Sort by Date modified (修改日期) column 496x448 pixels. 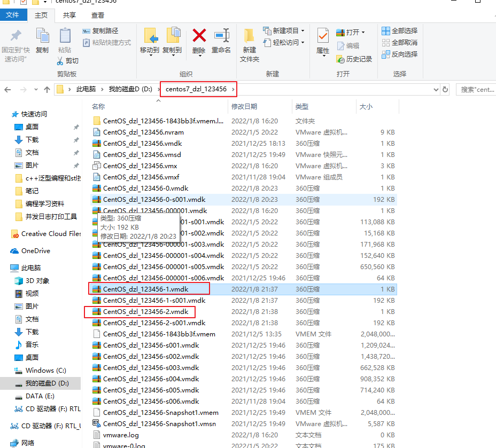click(244, 107)
